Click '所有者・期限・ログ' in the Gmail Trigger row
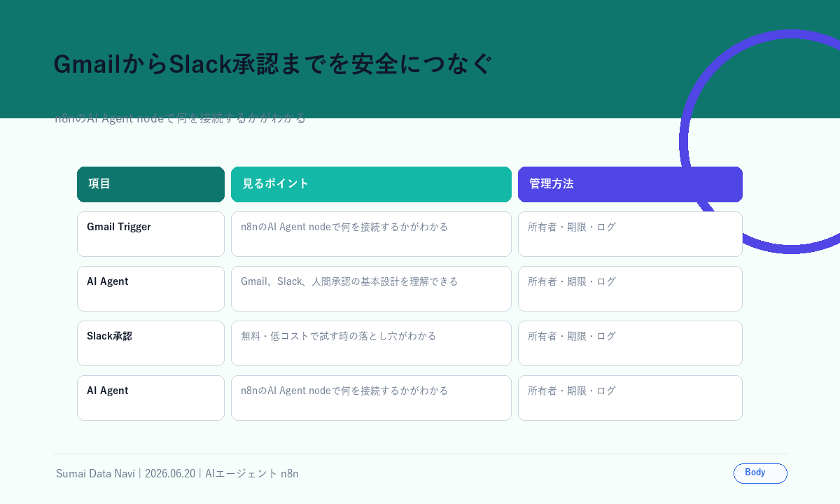The height and width of the screenshot is (504, 840). coord(630,234)
